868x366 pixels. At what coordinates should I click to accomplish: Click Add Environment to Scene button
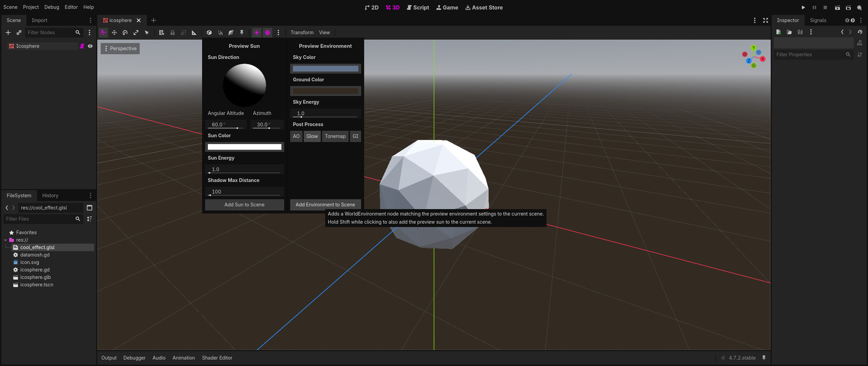tap(325, 205)
